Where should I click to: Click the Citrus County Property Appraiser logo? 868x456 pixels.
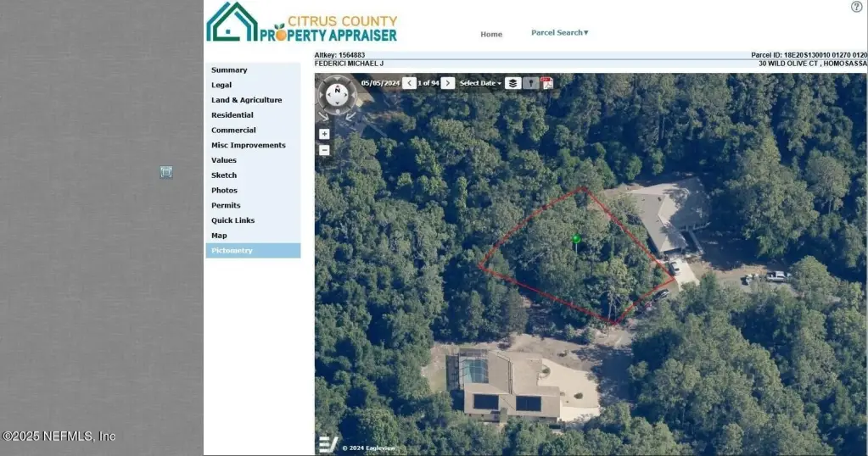[302, 23]
